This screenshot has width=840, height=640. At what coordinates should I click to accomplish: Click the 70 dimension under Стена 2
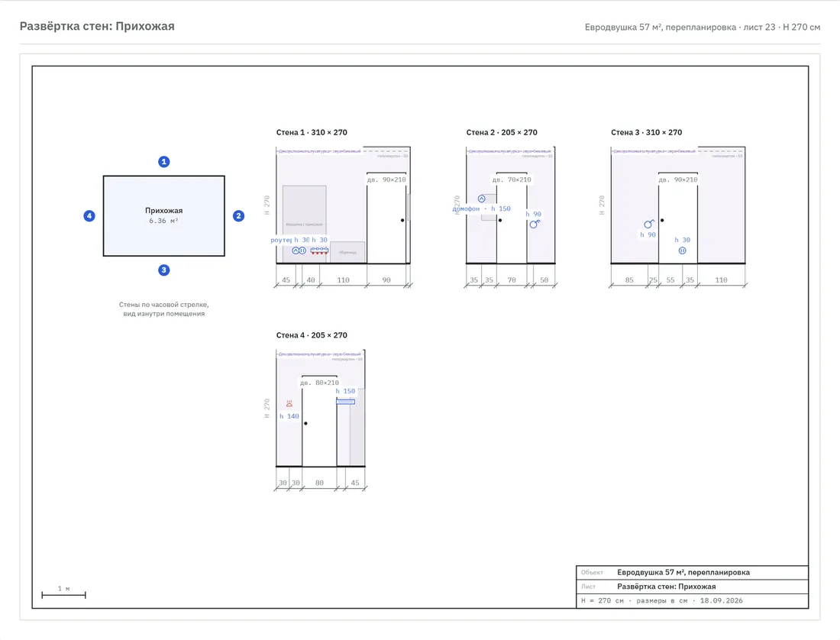(x=512, y=280)
